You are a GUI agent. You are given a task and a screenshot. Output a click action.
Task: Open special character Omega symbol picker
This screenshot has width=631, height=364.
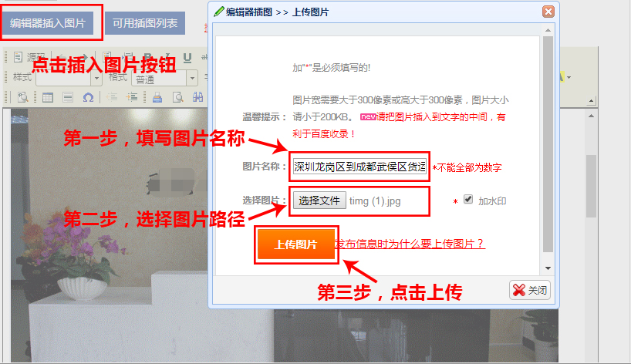pos(88,97)
